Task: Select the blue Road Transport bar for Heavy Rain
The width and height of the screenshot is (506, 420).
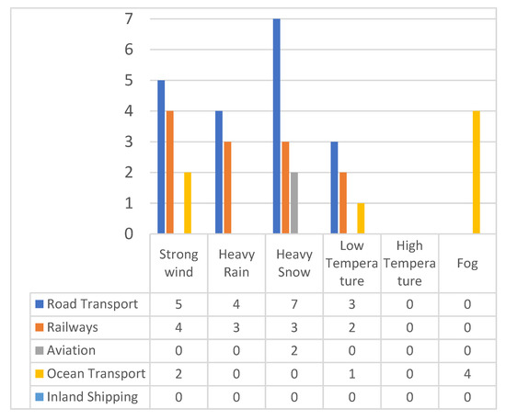Action: [219, 172]
